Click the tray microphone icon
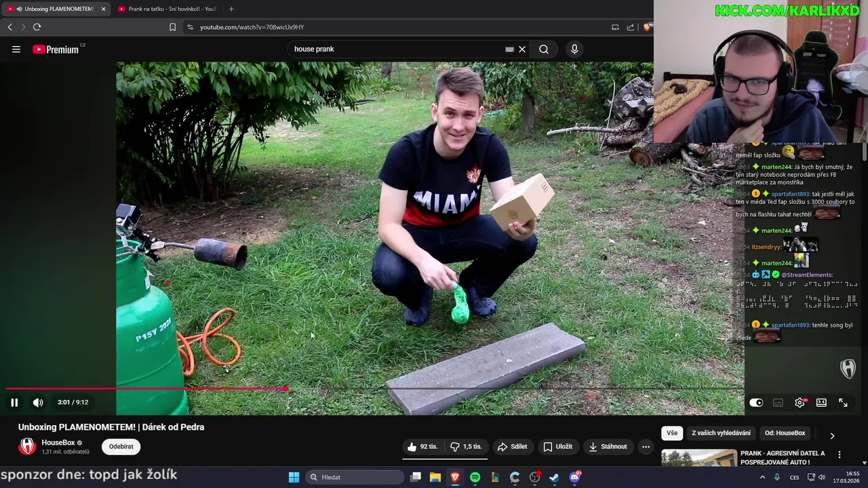The width and height of the screenshot is (868, 488). [777, 477]
